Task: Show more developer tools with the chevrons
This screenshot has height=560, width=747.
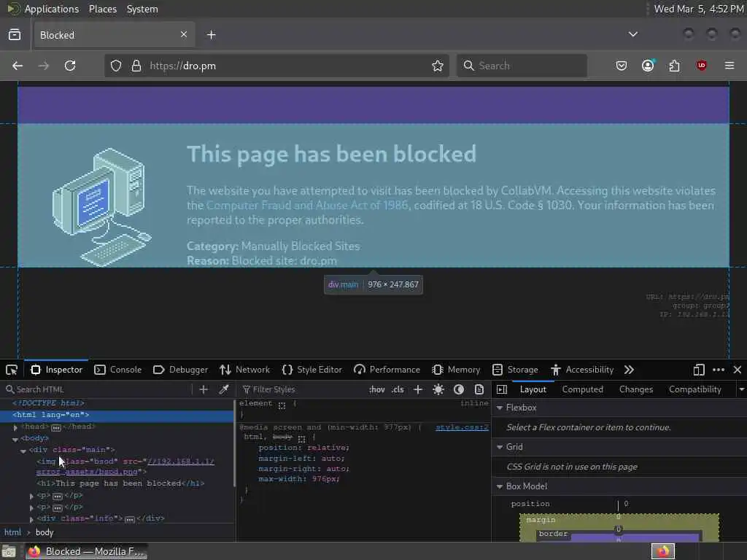Action: 629,370
